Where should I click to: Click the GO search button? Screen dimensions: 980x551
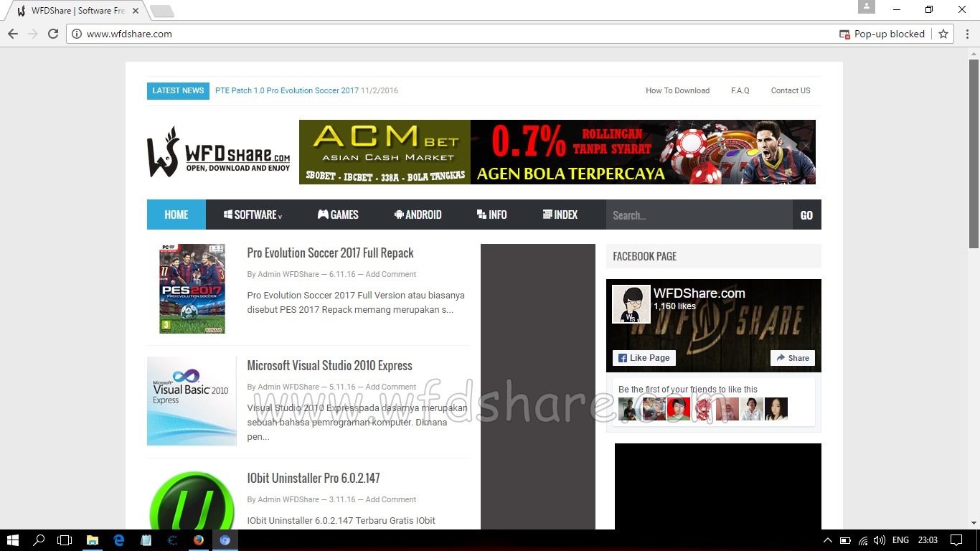[x=806, y=215]
